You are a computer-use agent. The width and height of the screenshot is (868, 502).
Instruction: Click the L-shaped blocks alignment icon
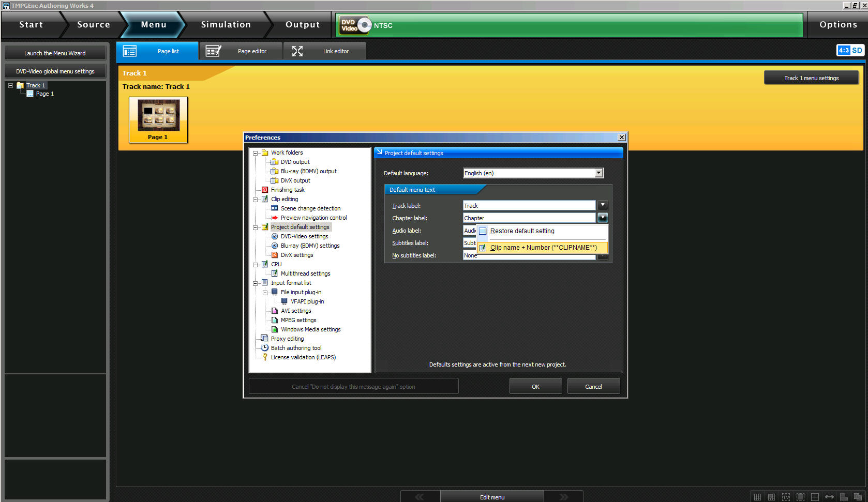tap(844, 497)
